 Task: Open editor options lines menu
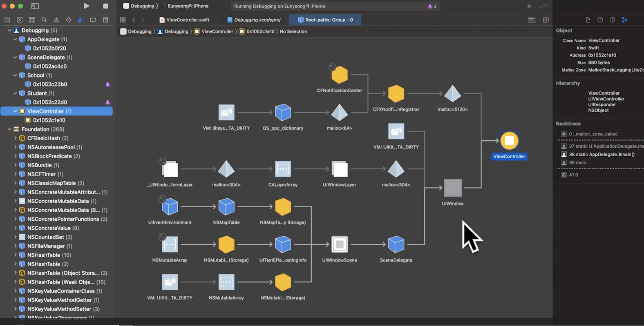[x=532, y=20]
